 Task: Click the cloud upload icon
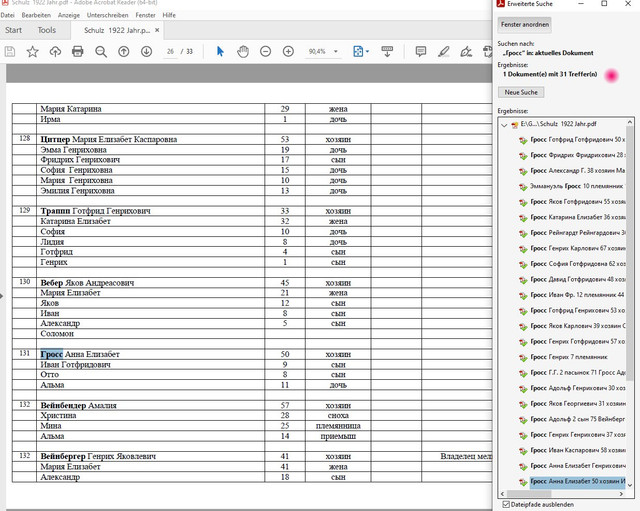coord(55,51)
